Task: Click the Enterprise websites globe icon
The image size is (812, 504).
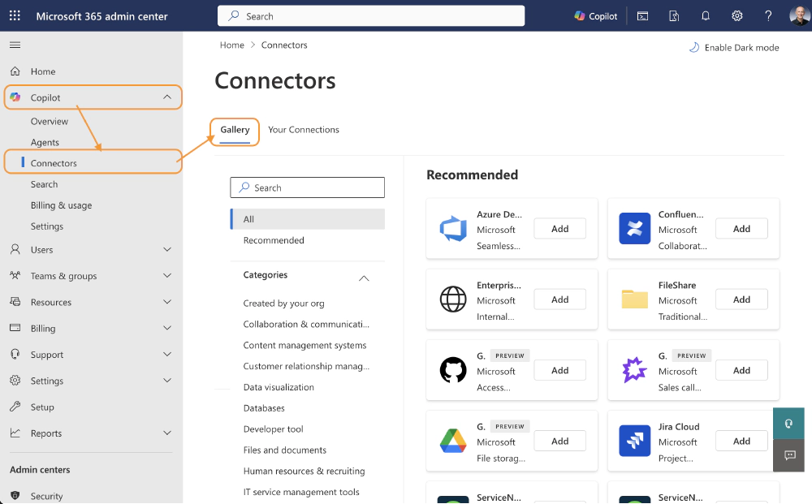Action: tap(453, 299)
